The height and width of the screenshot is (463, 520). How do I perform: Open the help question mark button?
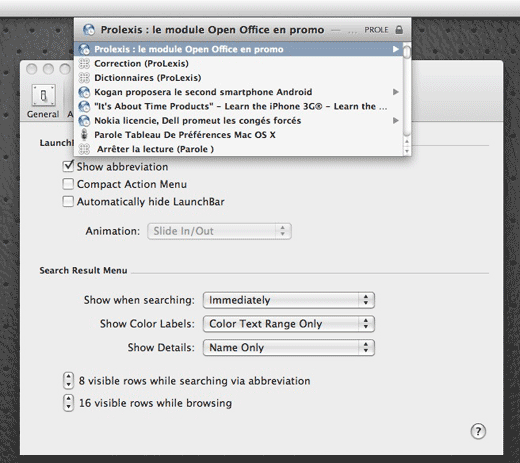pos(478,432)
